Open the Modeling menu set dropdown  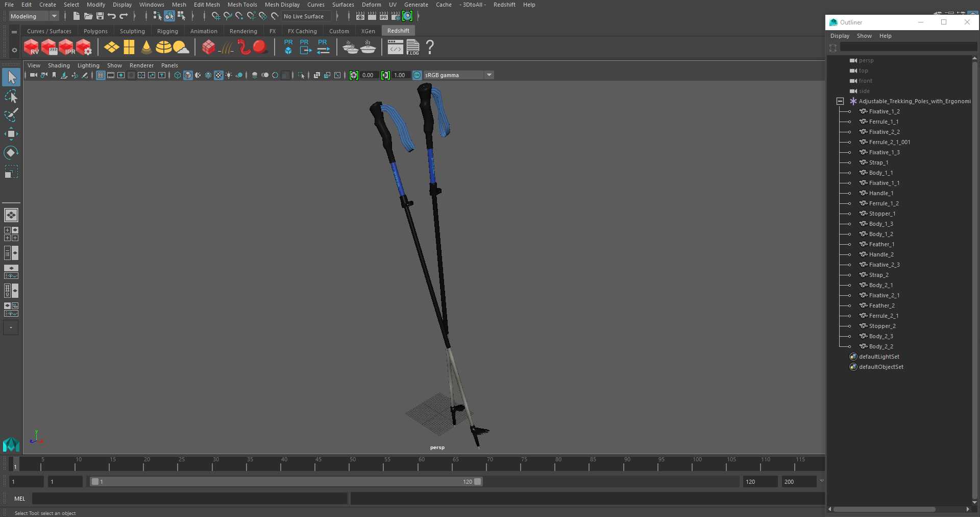click(34, 16)
